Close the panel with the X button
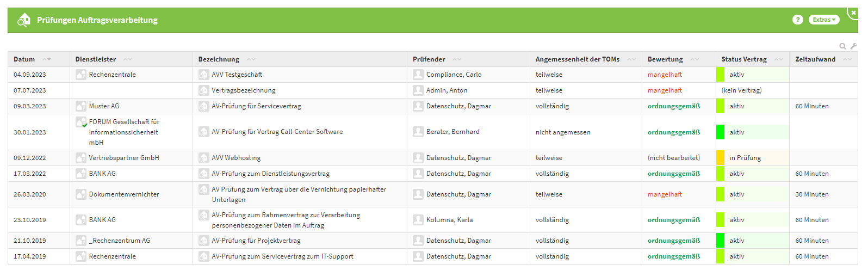Viewport: 868px width, 270px height. tap(853, 13)
